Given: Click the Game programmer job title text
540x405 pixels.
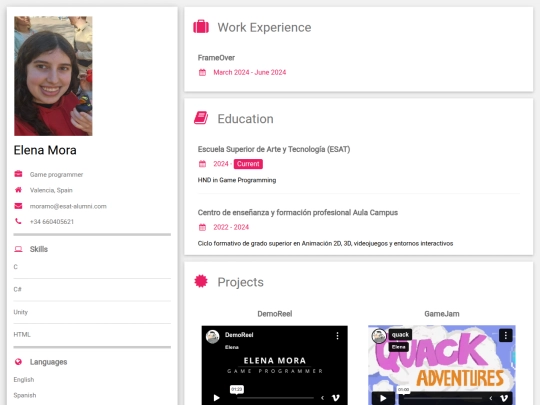Looking at the screenshot, I should pos(56,175).
